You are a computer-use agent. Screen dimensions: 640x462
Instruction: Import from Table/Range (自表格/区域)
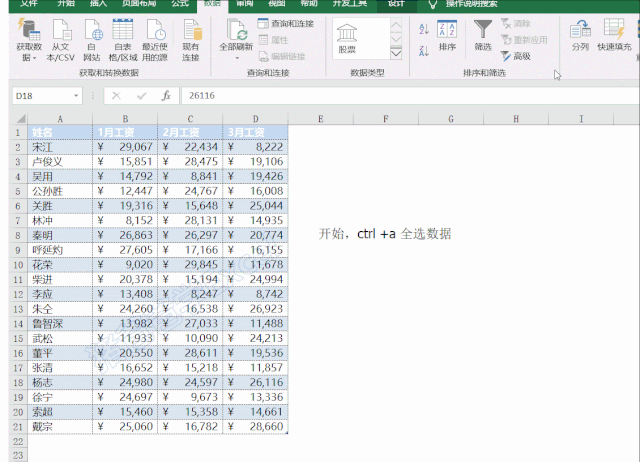point(123,40)
